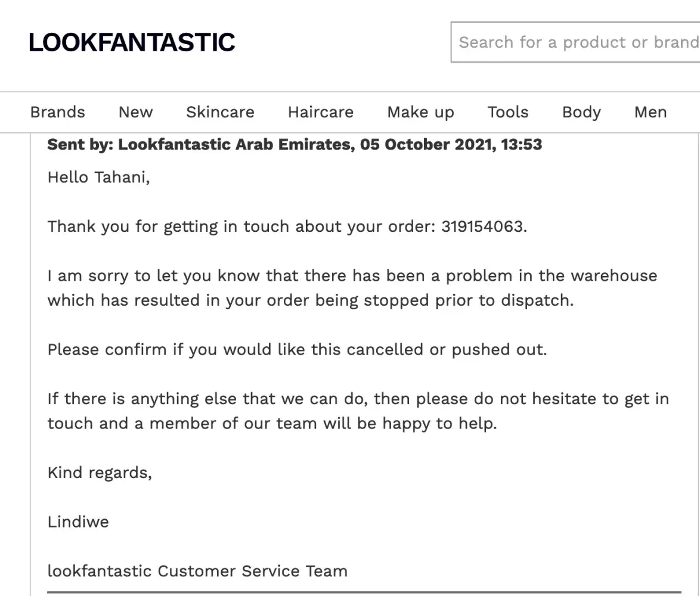Click the 'Please confirm' cancellation line
The height and width of the screenshot is (596, 700).
pos(297,349)
